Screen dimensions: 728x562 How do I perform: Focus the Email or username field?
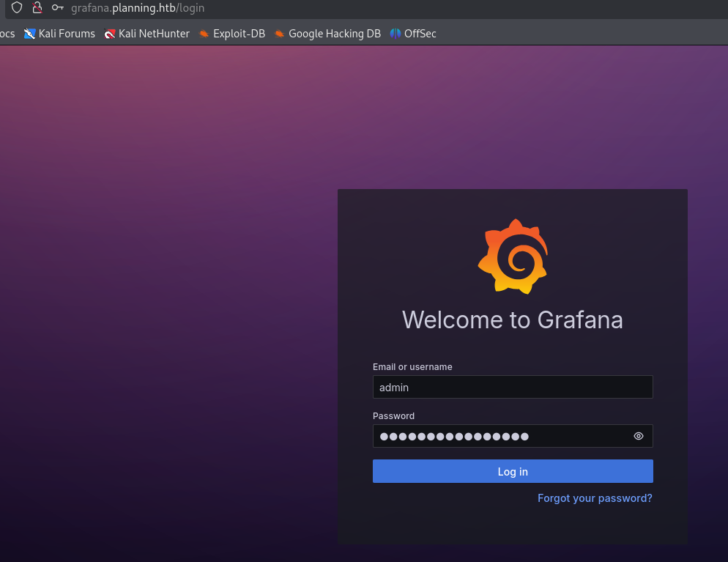point(513,387)
